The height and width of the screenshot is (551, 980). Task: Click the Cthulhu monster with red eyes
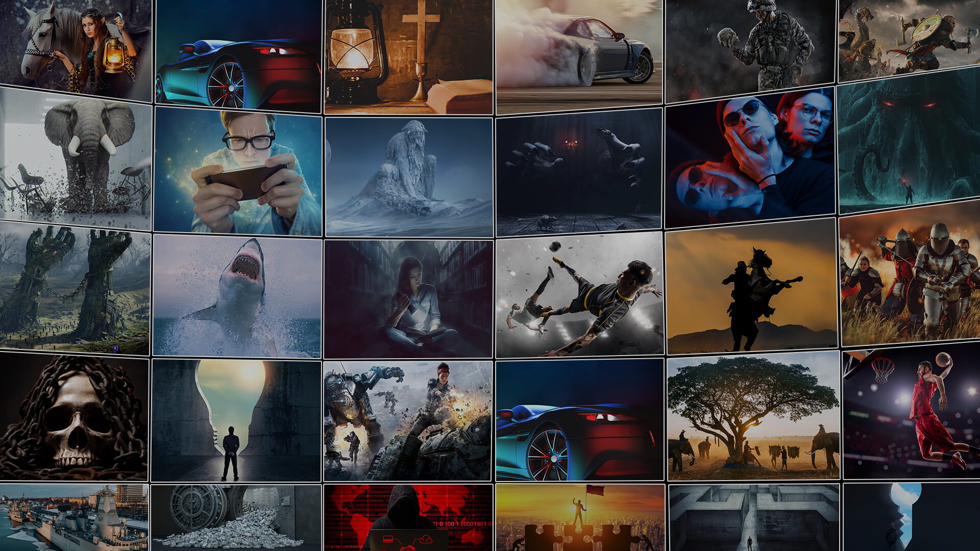[x=909, y=140]
